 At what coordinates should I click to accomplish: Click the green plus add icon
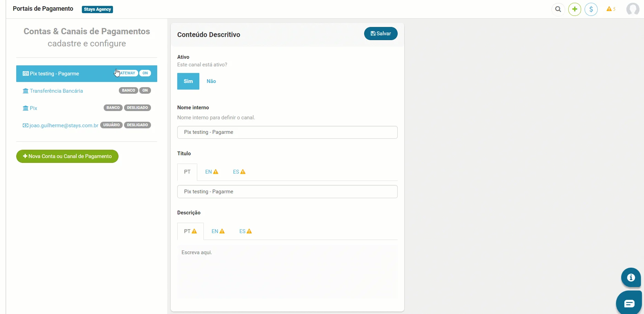point(575,9)
